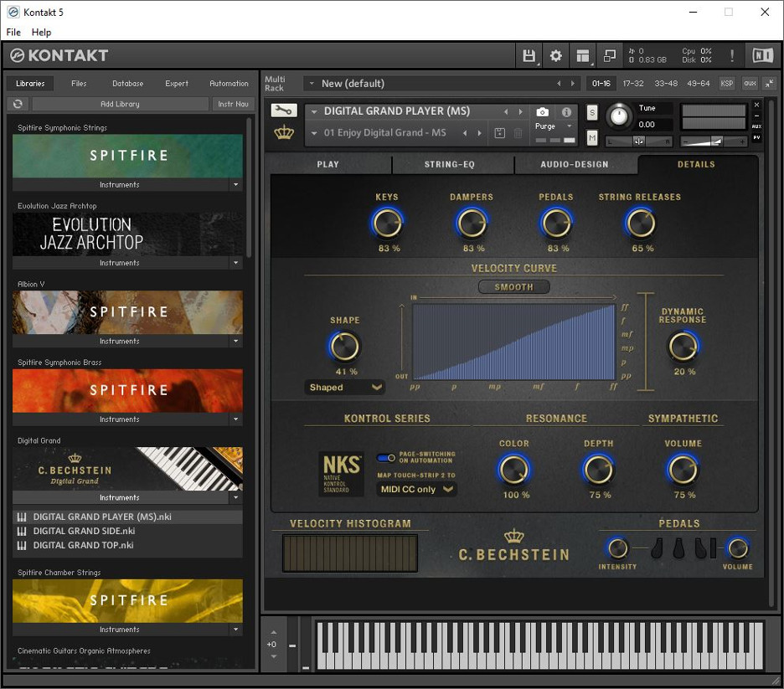784x689 pixels.
Task: Load DIGITAL GRAND TOP.nki instrument
Action: pyautogui.click(x=127, y=545)
